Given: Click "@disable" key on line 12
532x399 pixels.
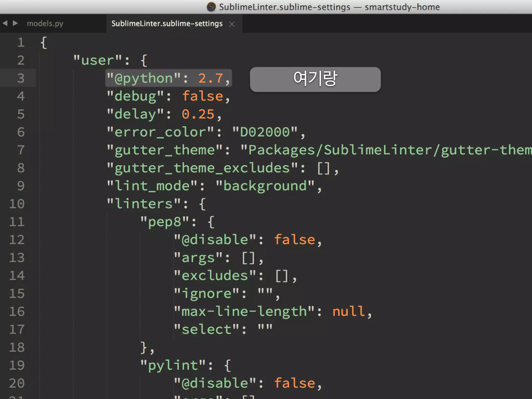Looking at the screenshot, I should pos(215,240).
